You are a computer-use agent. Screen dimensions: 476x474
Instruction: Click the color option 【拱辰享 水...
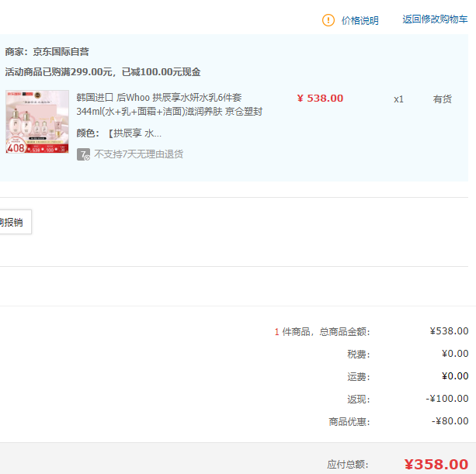135,133
